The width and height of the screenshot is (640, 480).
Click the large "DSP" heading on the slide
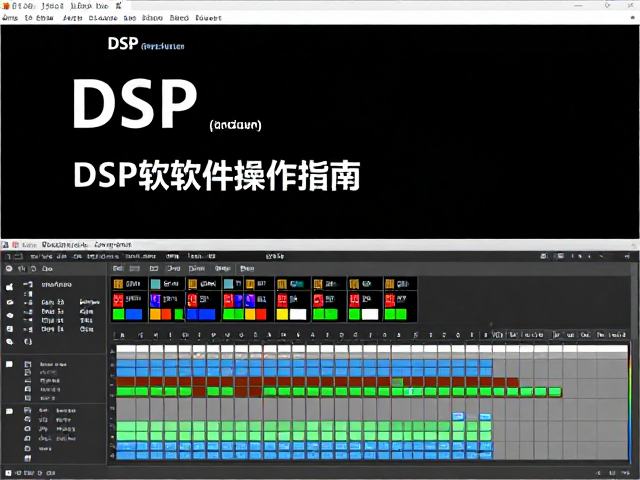pyautogui.click(x=135, y=103)
